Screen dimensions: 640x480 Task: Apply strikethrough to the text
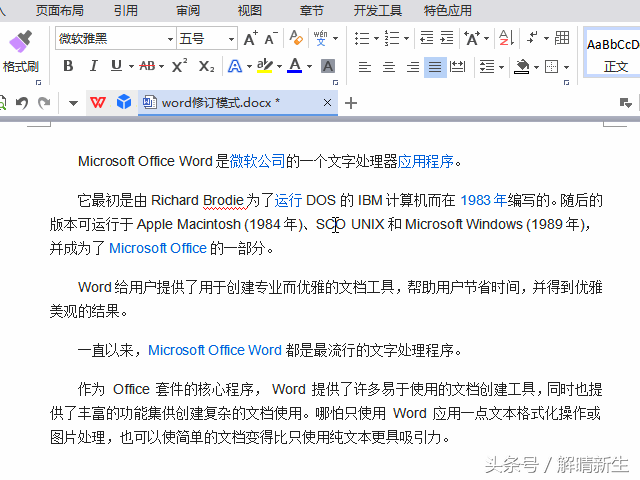pos(147,66)
